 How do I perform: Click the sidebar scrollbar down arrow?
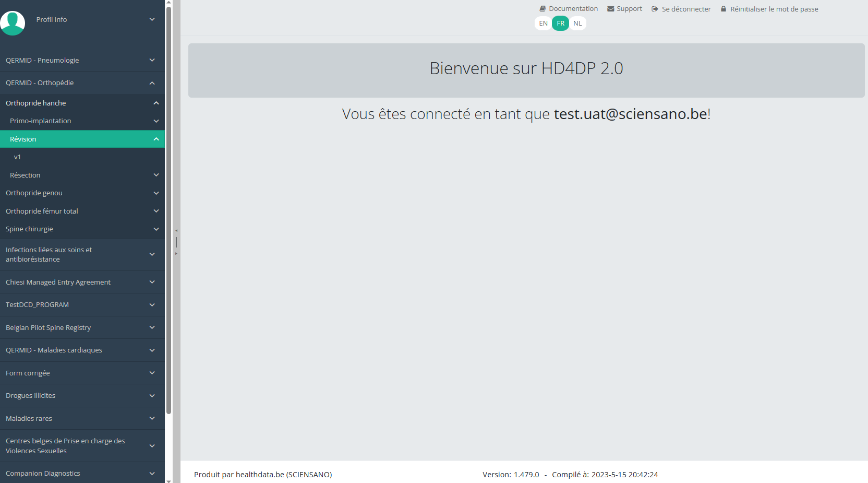click(x=168, y=480)
